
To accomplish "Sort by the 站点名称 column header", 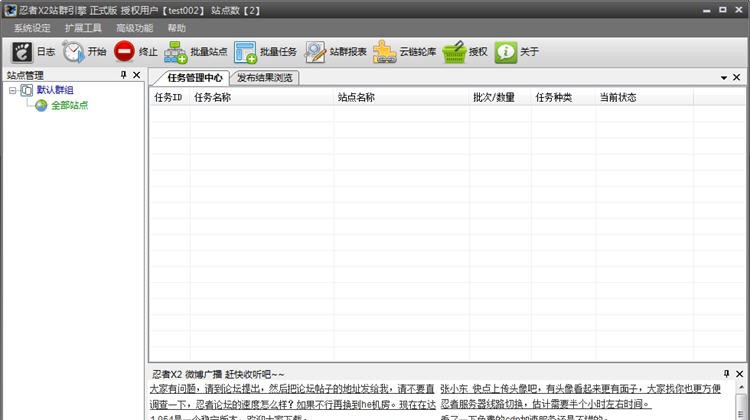I will 401,97.
